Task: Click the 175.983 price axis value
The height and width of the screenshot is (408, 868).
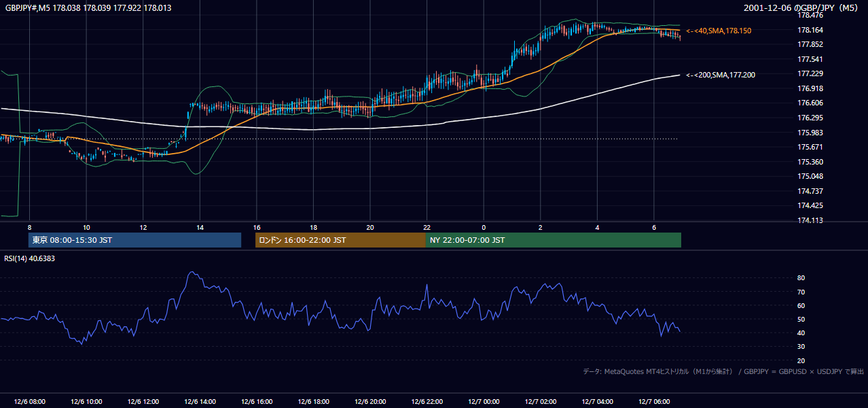Action: tap(811, 133)
